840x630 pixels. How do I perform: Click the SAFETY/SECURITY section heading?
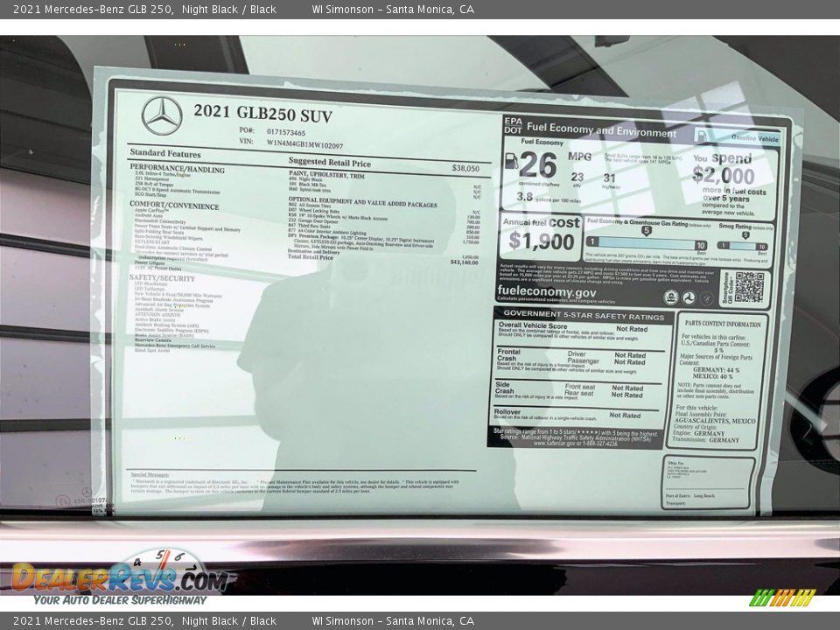point(162,277)
